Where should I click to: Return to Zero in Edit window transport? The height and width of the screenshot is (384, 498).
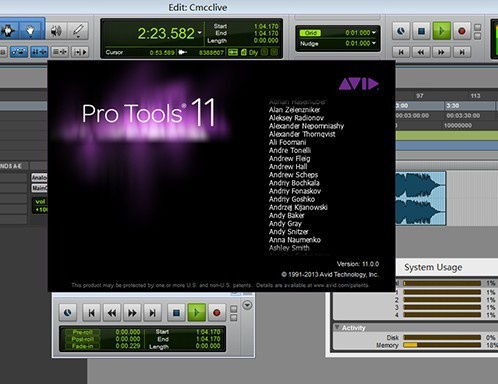tap(401, 52)
